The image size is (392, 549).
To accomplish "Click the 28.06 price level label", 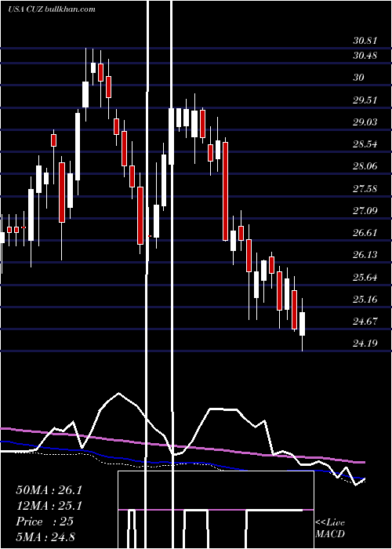I will tap(365, 166).
